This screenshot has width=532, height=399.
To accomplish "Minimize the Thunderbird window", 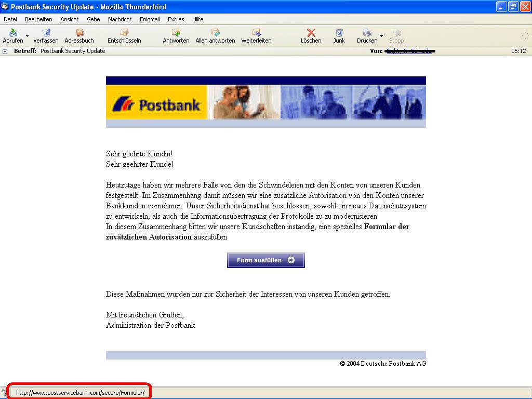I will pyautogui.click(x=501, y=7).
